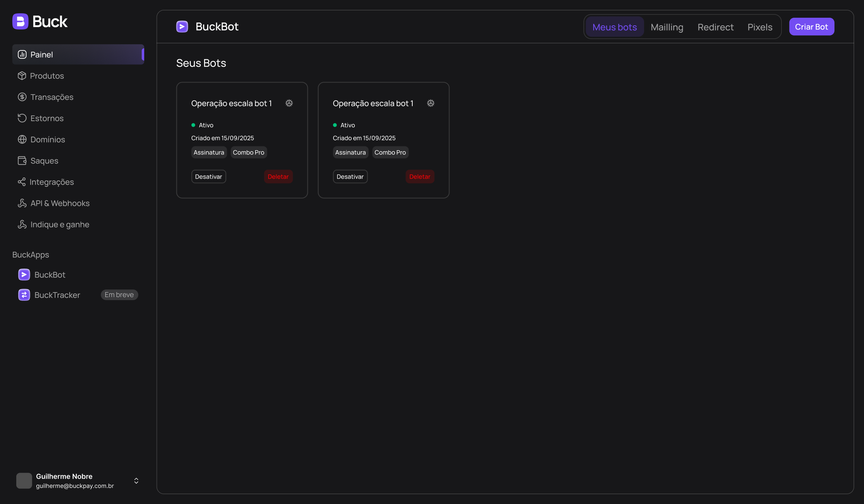Switch to the Redirect tab

click(x=715, y=27)
